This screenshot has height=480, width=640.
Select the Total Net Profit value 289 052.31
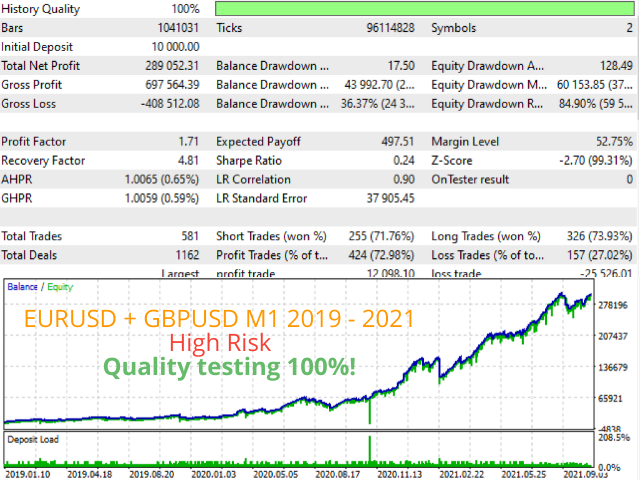pyautogui.click(x=172, y=66)
